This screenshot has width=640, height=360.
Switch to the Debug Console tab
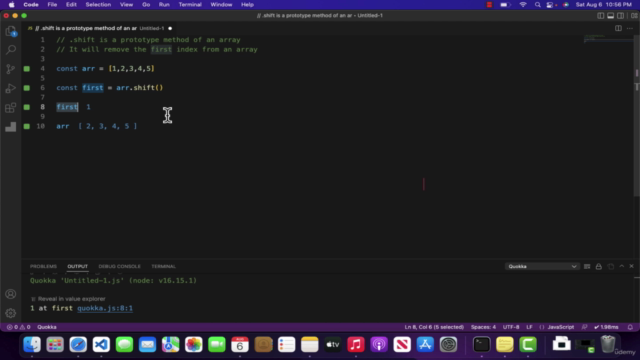pos(119,266)
